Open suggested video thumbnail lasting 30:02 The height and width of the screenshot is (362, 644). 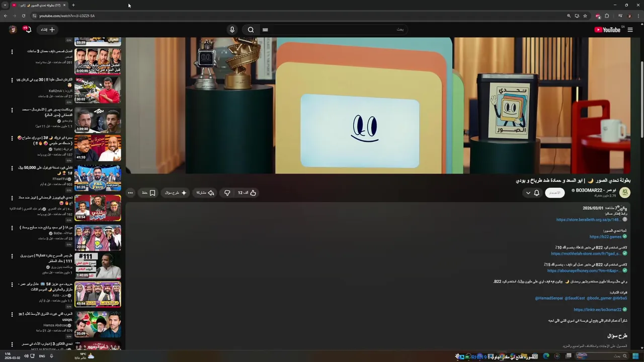98,90
